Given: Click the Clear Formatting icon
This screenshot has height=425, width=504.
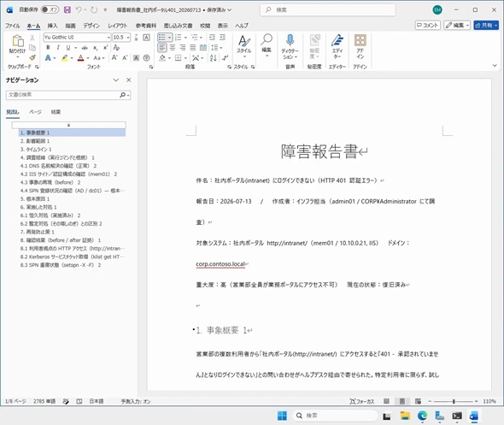Looking at the screenshot, I should click(x=116, y=48).
